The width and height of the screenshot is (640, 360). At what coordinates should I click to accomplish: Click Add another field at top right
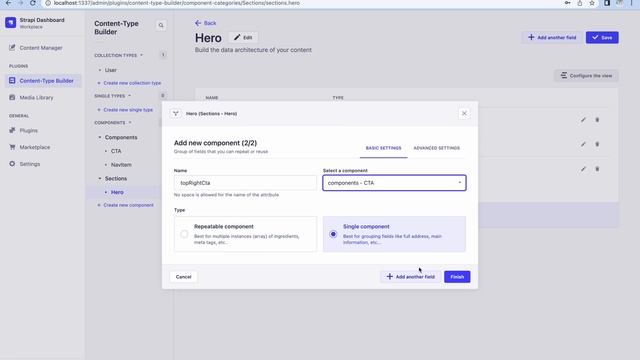pos(552,38)
